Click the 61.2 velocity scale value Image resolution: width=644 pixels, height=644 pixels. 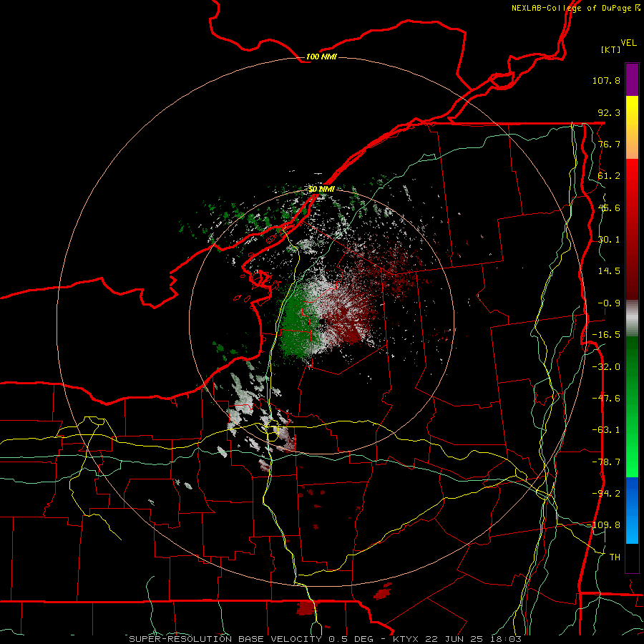click(x=609, y=176)
